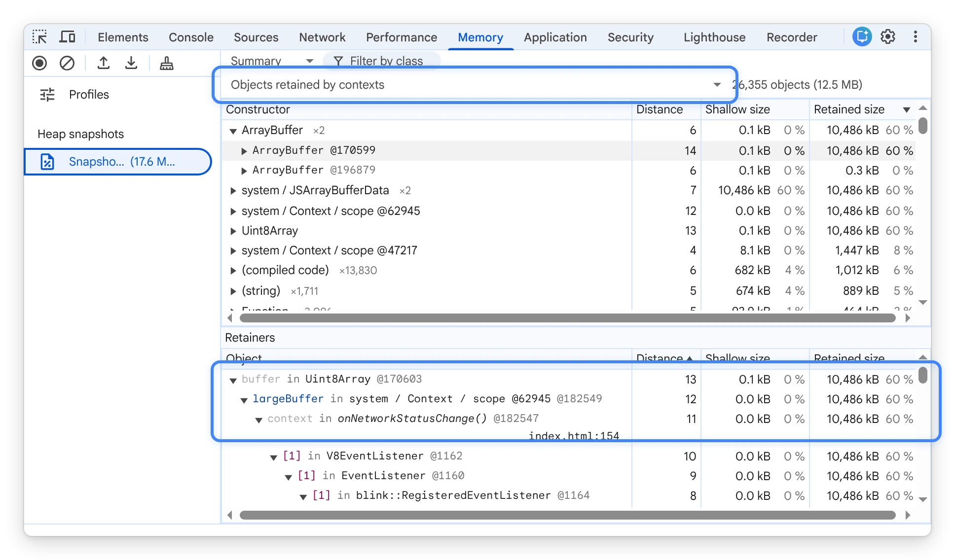Open DevTools settings gear
The image size is (955, 560).
888,36
